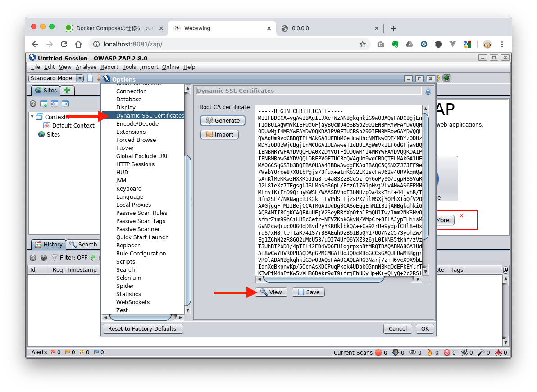The width and height of the screenshot is (537, 392).
Task: Click OK in Options dialog
Action: [x=425, y=329]
